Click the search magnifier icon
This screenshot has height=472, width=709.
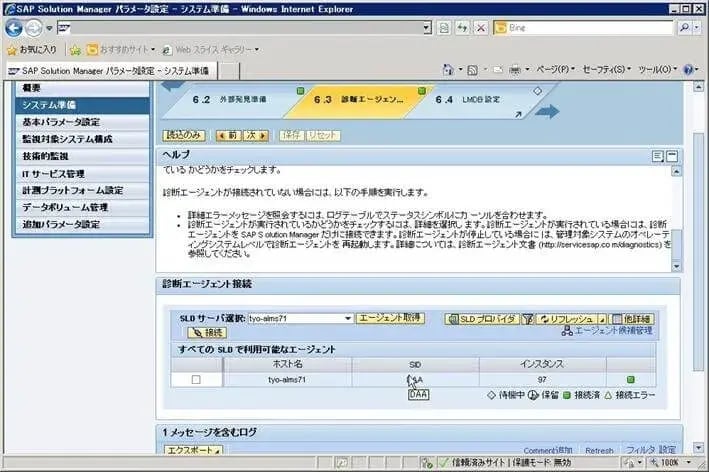[684, 28]
